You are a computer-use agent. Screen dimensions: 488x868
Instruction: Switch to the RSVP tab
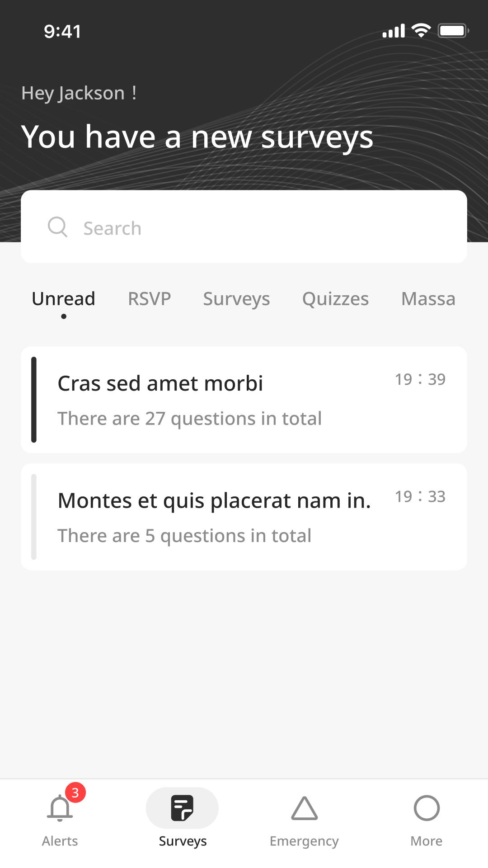tap(150, 299)
